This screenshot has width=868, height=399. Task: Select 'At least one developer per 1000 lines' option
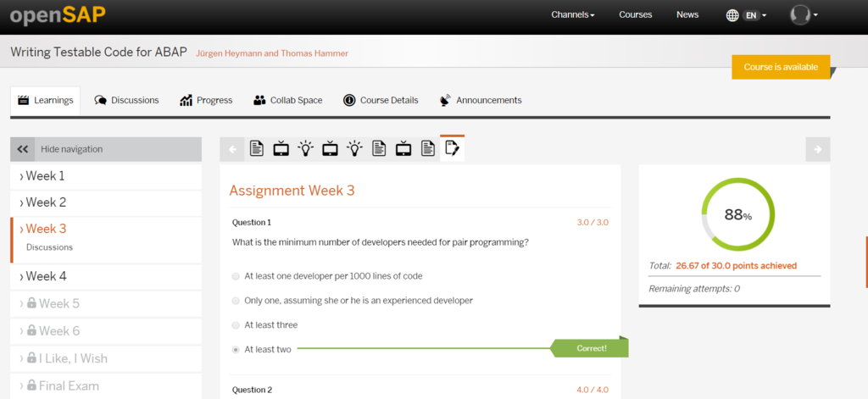point(236,276)
